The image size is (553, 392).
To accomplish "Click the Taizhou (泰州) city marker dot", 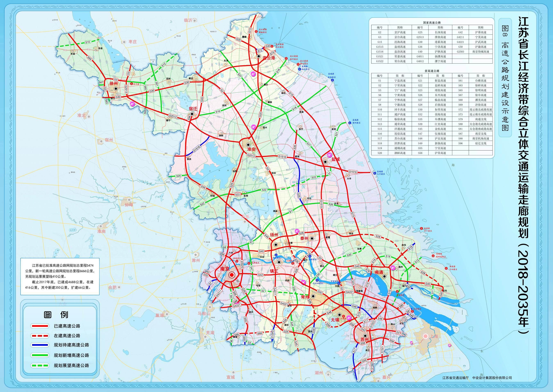I will click(x=312, y=238).
